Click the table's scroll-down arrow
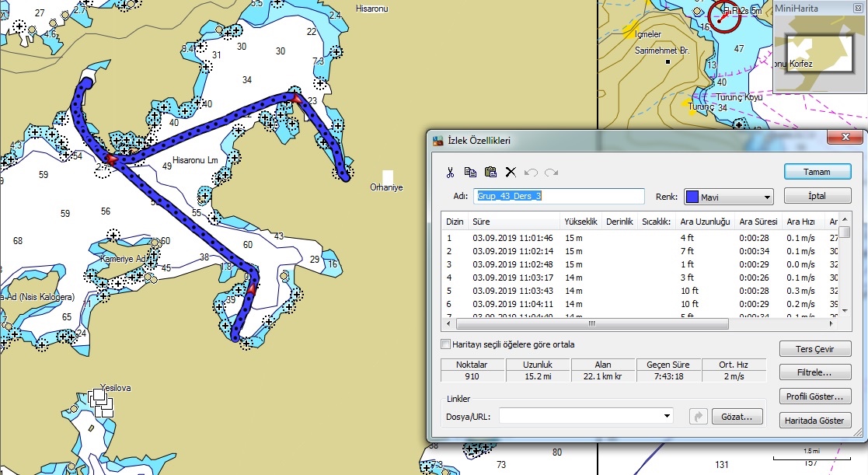The width and height of the screenshot is (868, 475). pyautogui.click(x=845, y=311)
